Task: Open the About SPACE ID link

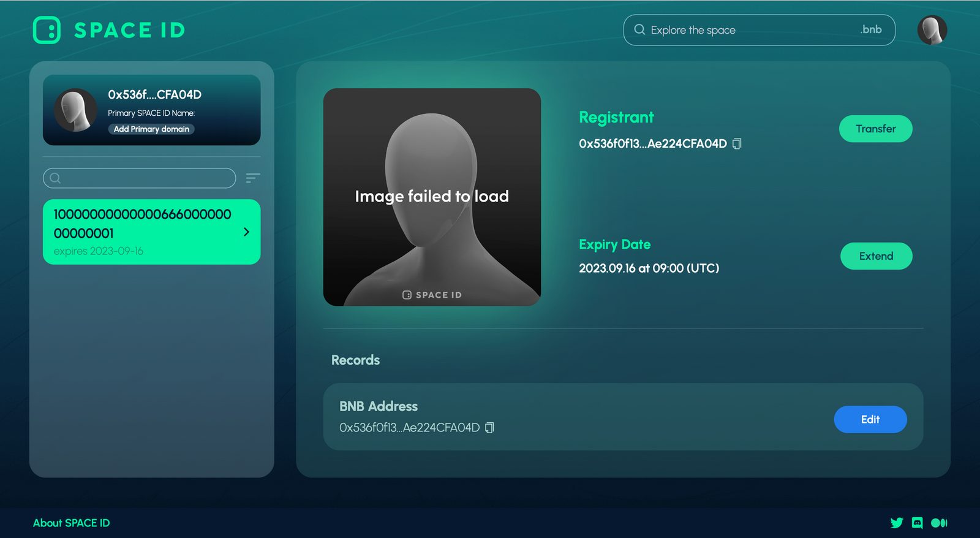Action: 71,523
